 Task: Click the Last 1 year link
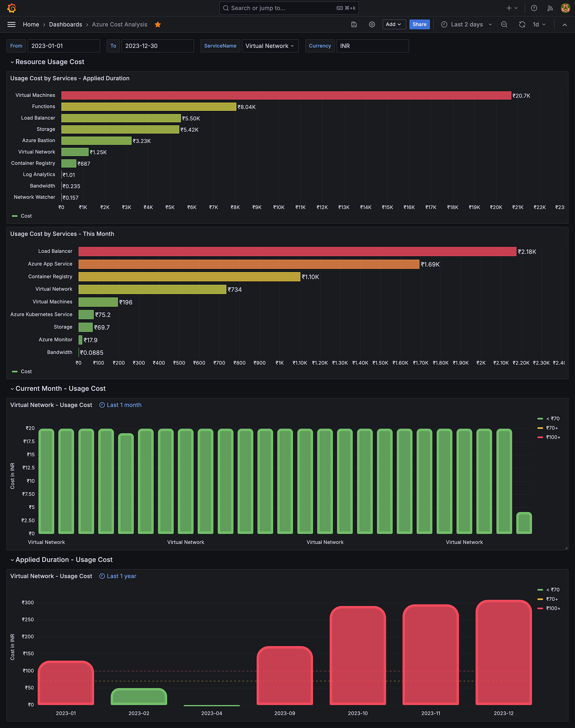coord(121,576)
